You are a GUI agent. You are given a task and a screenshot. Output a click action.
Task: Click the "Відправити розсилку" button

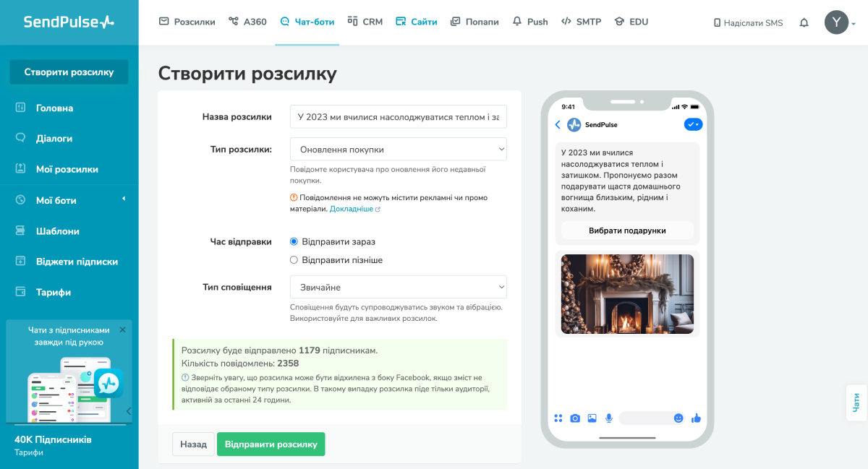coord(271,444)
